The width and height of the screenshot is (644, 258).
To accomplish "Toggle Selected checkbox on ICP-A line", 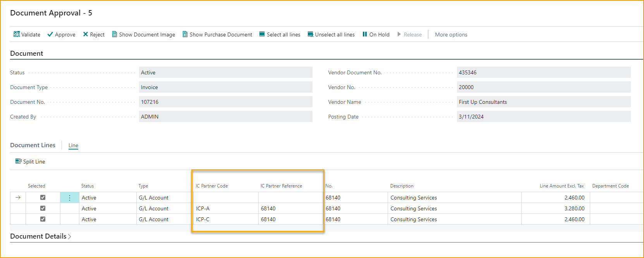I will [43, 208].
